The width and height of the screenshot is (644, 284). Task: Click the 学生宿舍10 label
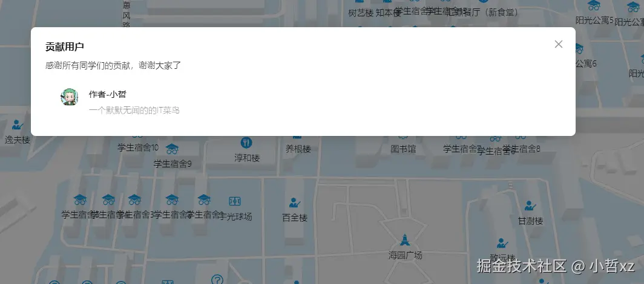click(x=138, y=147)
